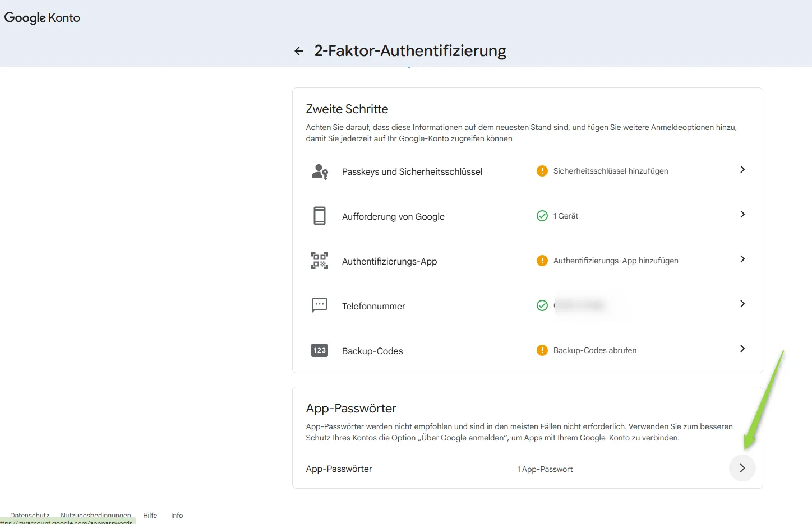
Task: Click the phone icon for Aufforderung von Google
Action: coord(320,216)
